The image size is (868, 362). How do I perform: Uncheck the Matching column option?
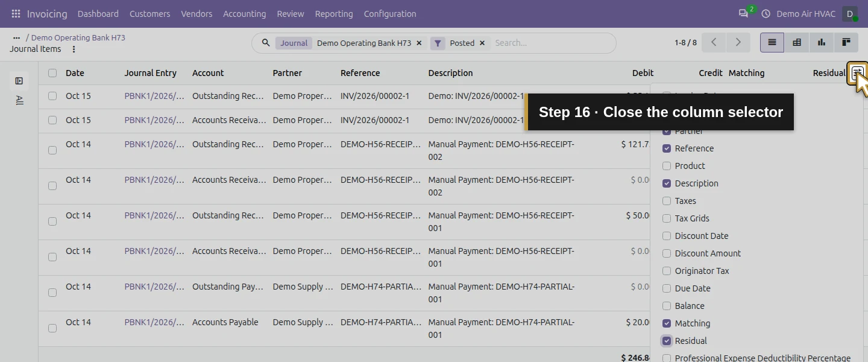point(667,323)
